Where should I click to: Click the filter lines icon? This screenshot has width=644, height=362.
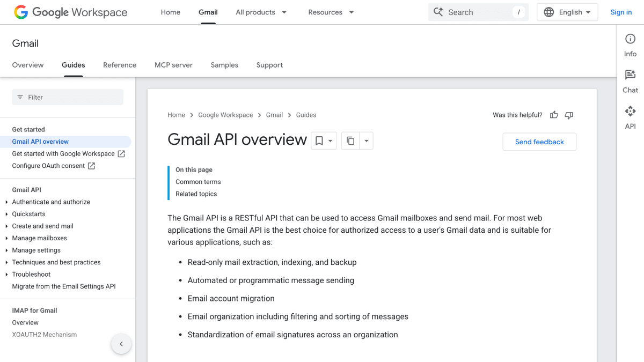coord(20,97)
